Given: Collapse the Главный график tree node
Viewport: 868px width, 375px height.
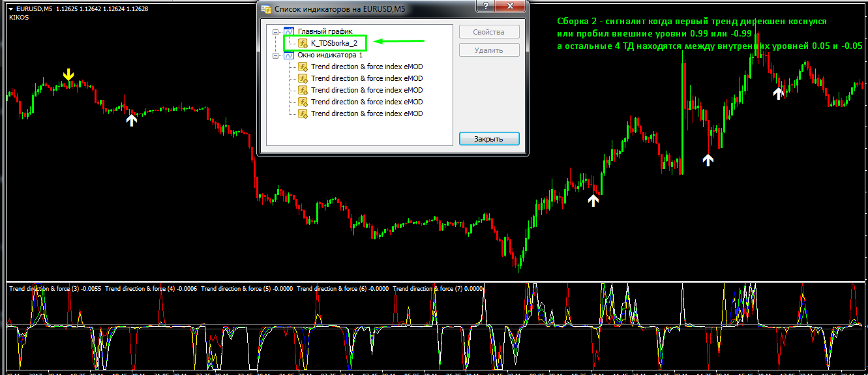Looking at the screenshot, I should (x=276, y=31).
